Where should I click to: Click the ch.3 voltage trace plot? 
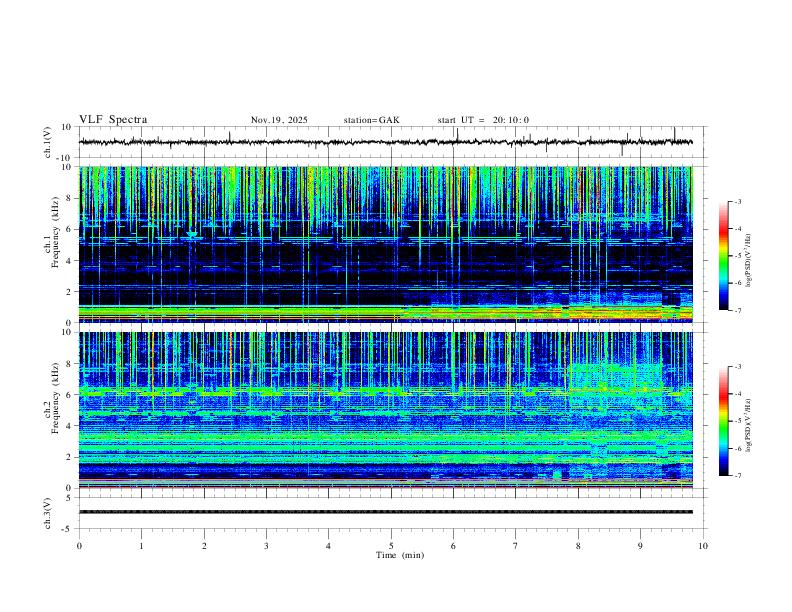click(x=392, y=513)
